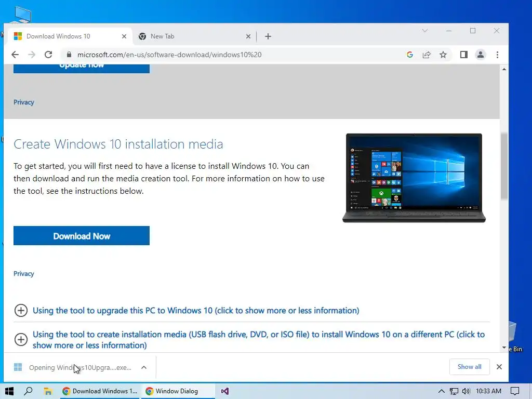532x399 pixels.
Task: Open Privacy link under Download Now
Action: tap(24, 273)
